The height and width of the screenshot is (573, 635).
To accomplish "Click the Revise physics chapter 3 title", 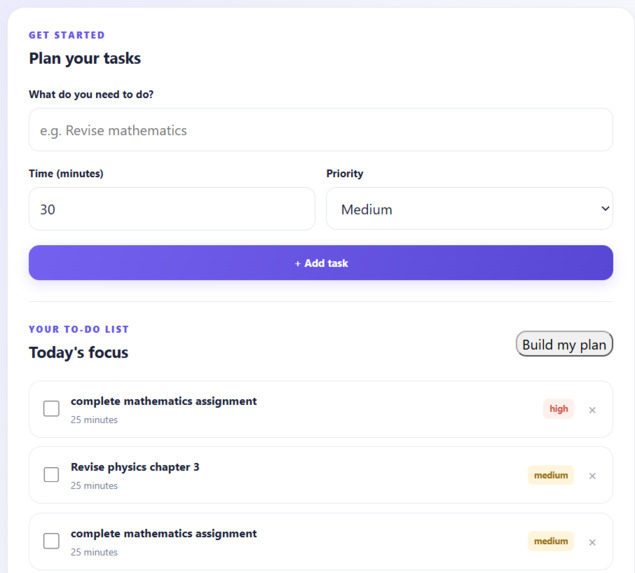I will click(x=135, y=467).
